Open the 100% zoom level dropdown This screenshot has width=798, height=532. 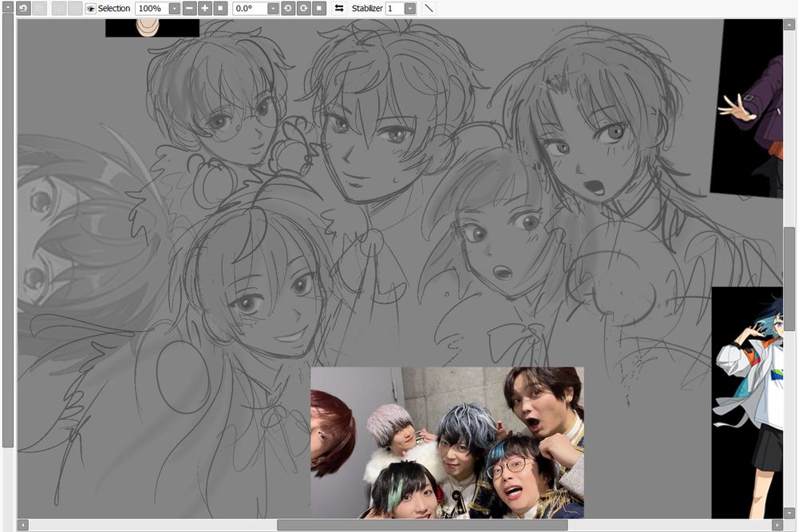(x=174, y=9)
